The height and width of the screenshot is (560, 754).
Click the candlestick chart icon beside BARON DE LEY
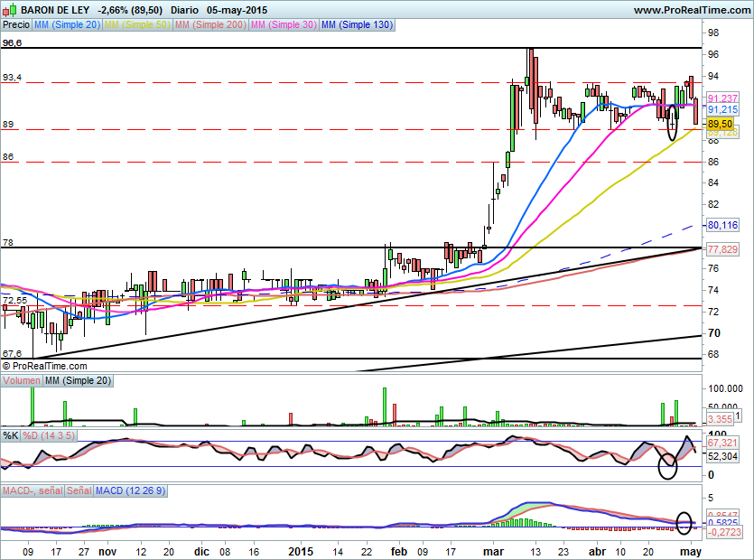tap(10, 10)
